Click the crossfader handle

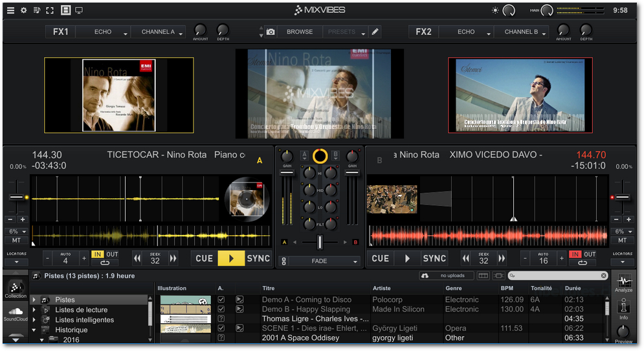click(x=320, y=242)
